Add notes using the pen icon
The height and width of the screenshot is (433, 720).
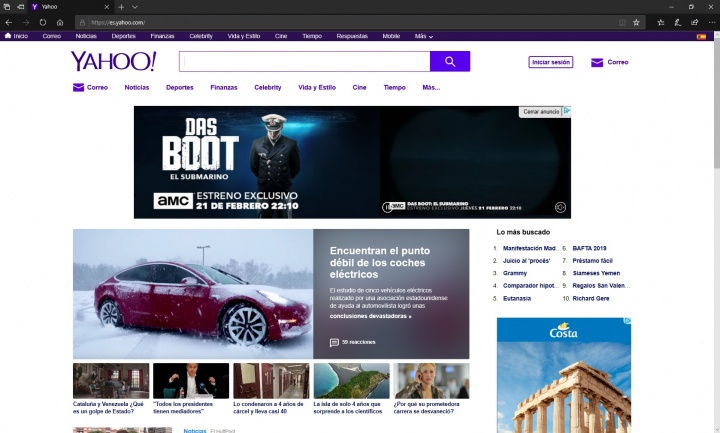678,22
